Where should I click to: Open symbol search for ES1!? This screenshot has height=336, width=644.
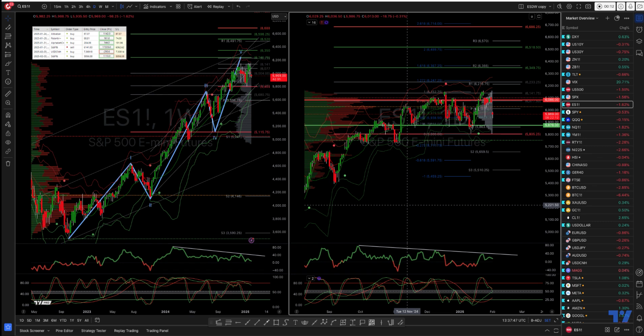[x=24, y=6]
